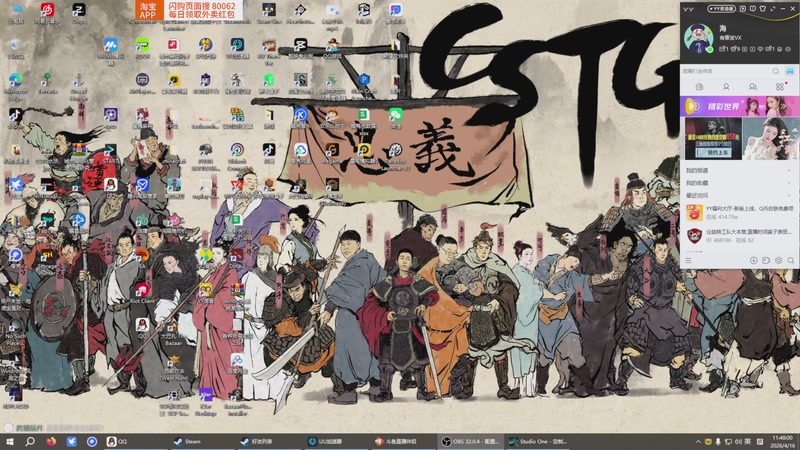Open the taskbar clock and date
The width and height of the screenshot is (800, 450).
(782, 441)
